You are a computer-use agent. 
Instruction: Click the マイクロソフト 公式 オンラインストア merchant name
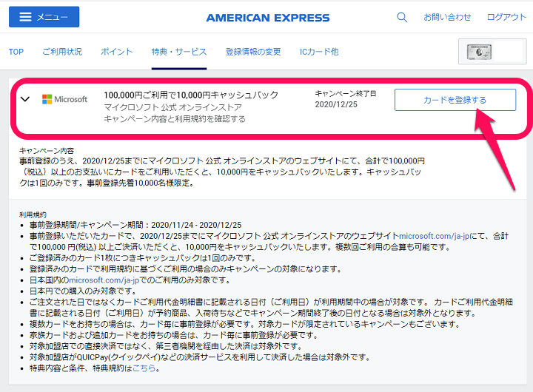click(172, 107)
